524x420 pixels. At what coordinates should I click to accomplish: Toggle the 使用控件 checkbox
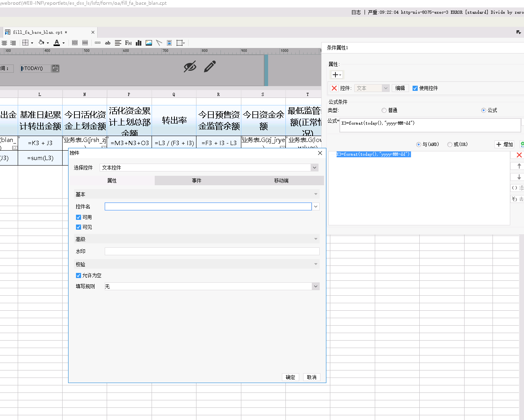tap(415, 88)
